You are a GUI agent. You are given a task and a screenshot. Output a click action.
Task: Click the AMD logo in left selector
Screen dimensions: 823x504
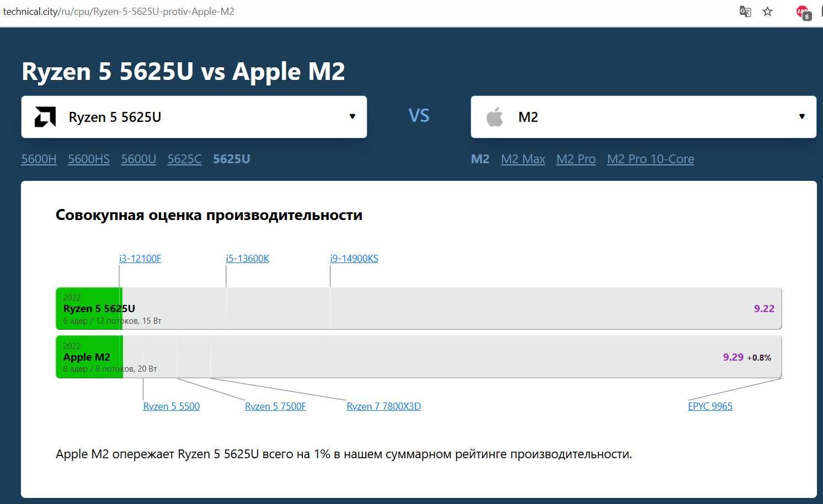click(45, 117)
